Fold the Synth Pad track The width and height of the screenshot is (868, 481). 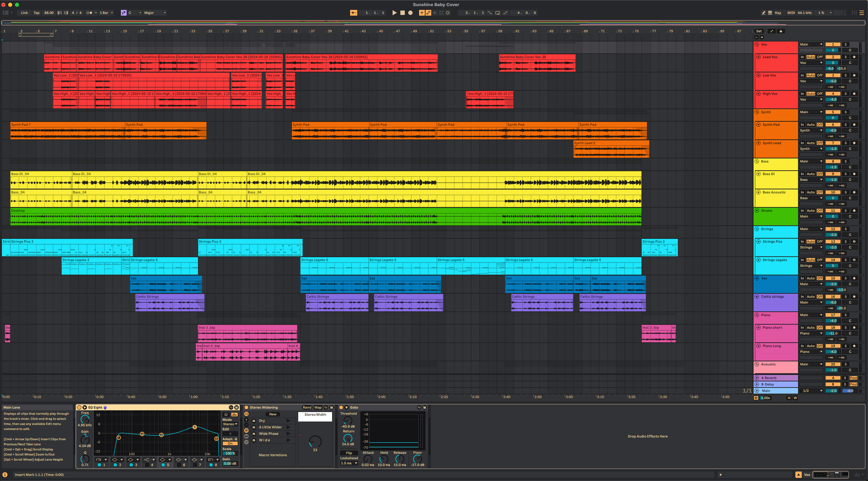click(758, 125)
